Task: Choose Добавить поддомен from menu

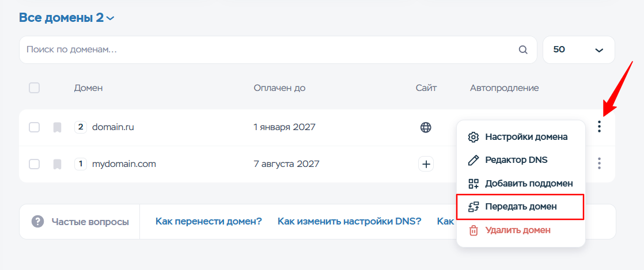Action: 528,184
